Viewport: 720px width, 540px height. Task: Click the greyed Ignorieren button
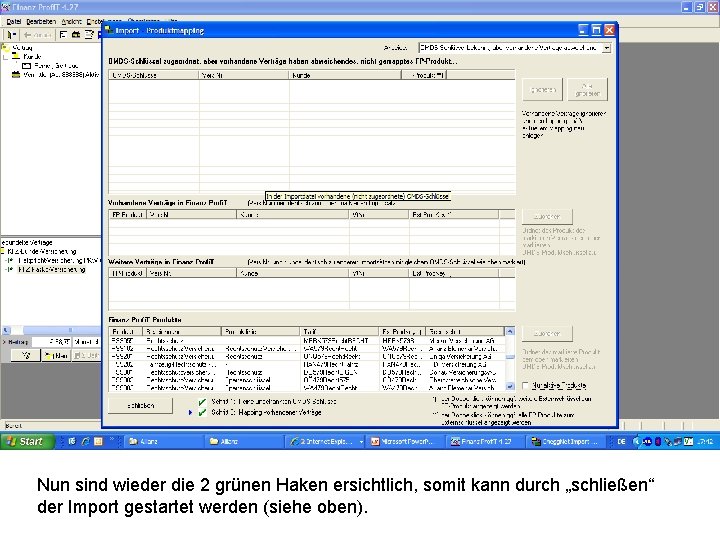click(542, 90)
